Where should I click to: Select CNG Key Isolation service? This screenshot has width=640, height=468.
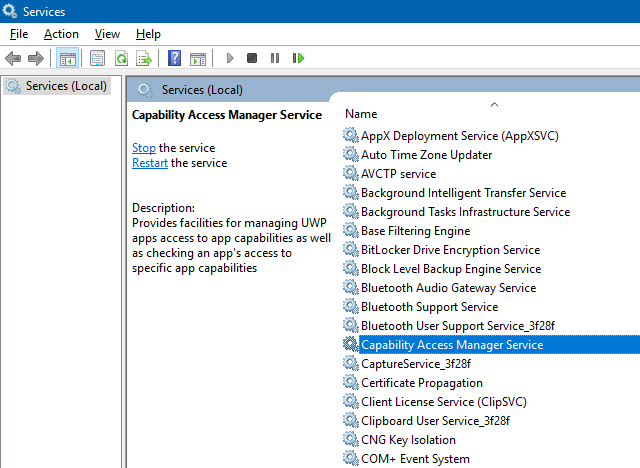click(x=408, y=440)
